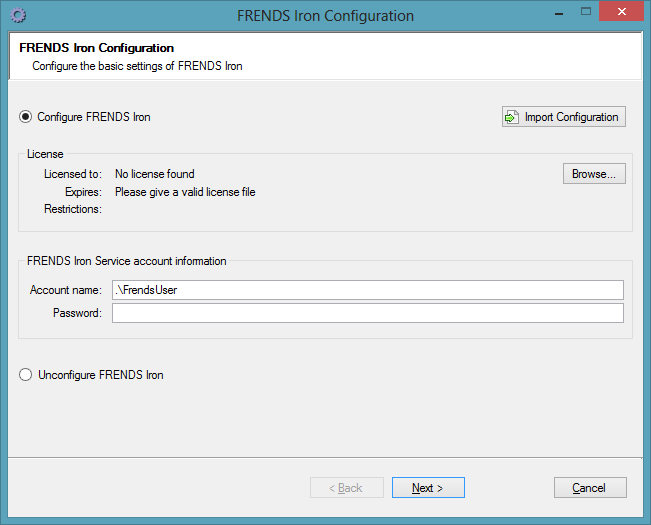Image resolution: width=651 pixels, height=525 pixels.
Task: Click the bold 'FRENDS Iron Configuration' page heading
Action: (96, 48)
